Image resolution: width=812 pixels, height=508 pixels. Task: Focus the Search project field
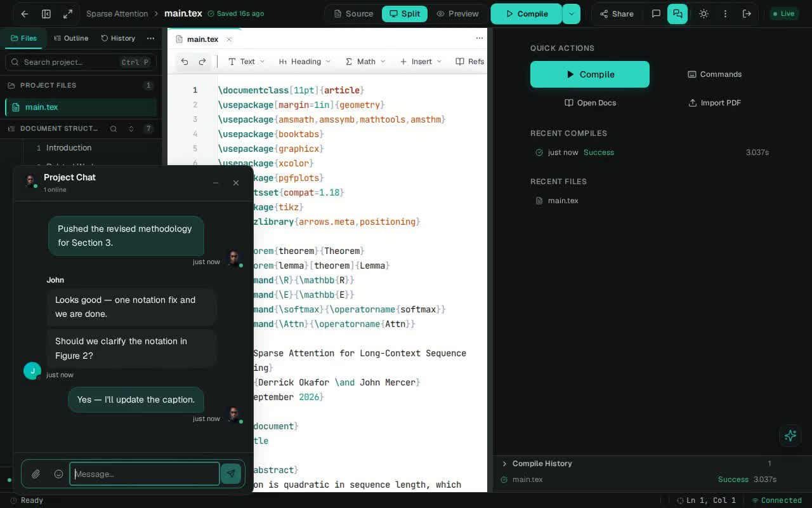(81, 62)
